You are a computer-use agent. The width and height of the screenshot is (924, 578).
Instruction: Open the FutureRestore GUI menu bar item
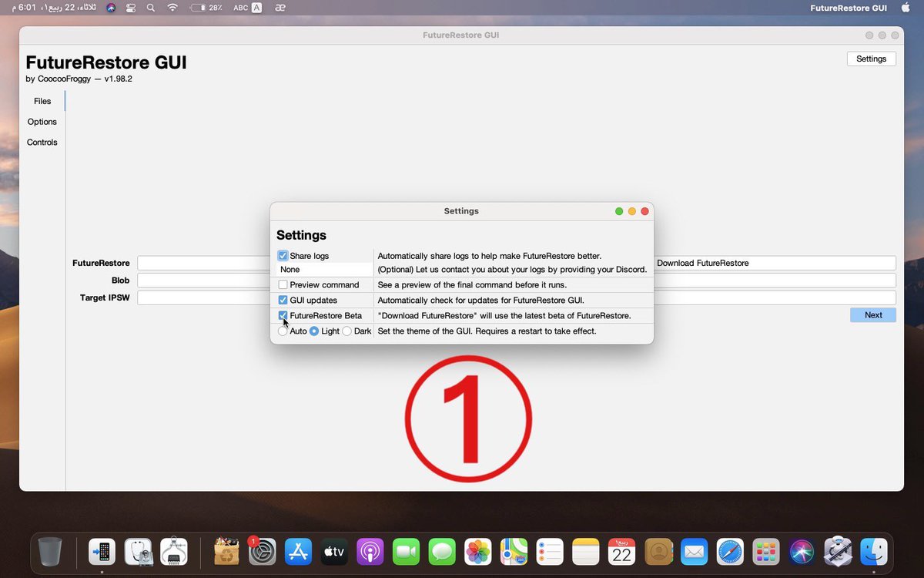tap(849, 8)
